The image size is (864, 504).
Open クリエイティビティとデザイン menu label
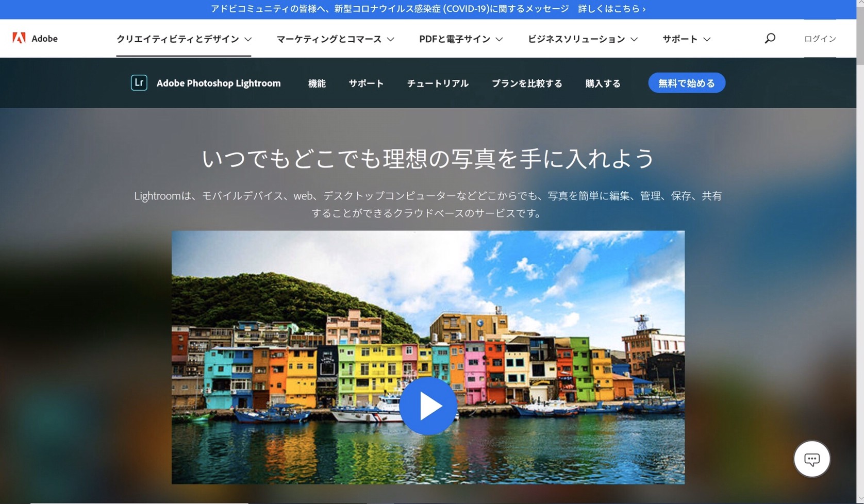point(177,39)
